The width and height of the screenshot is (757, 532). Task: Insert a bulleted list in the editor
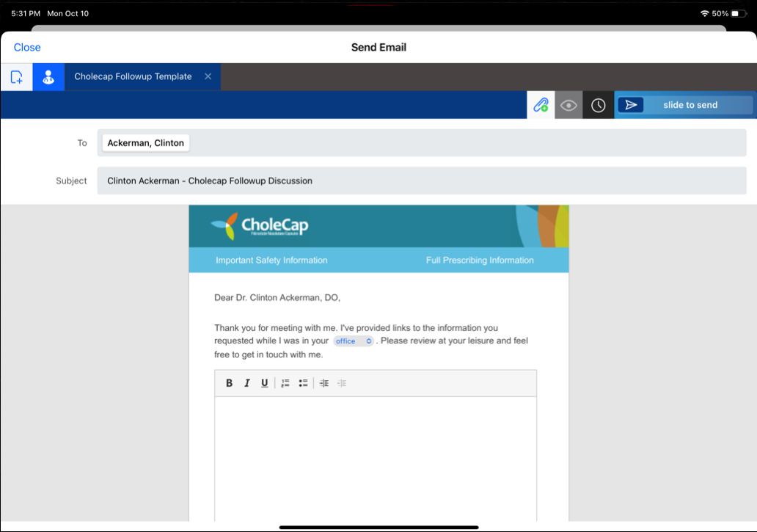303,383
